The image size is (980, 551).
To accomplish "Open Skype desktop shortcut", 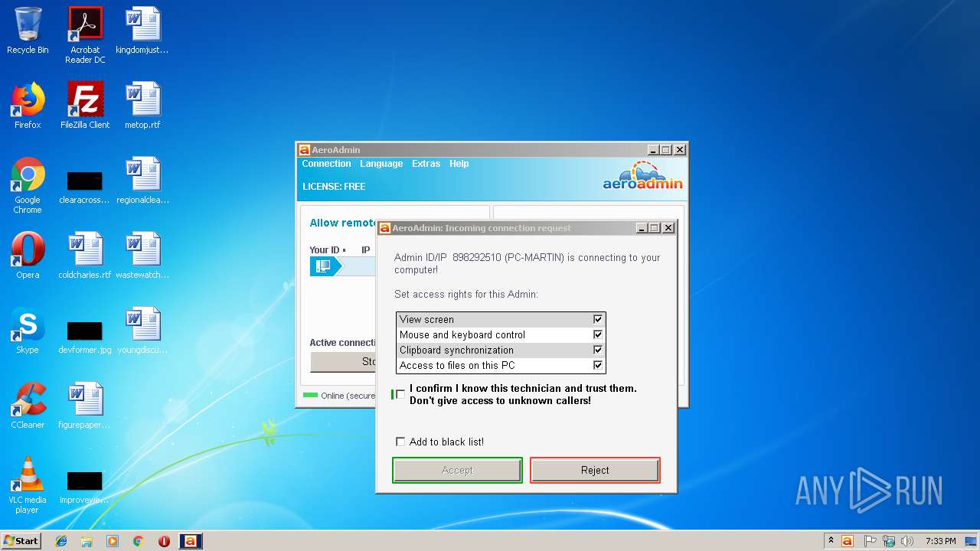I will tap(28, 331).
